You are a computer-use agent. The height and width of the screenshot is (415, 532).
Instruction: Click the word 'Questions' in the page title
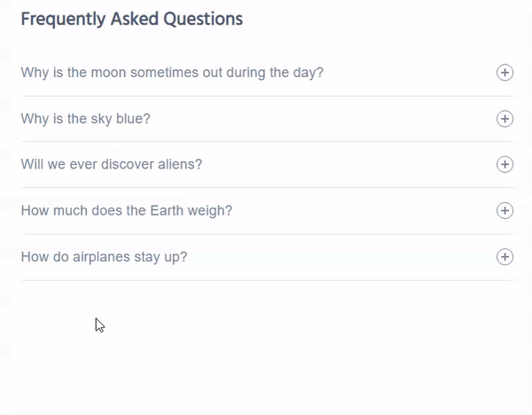[x=203, y=19]
